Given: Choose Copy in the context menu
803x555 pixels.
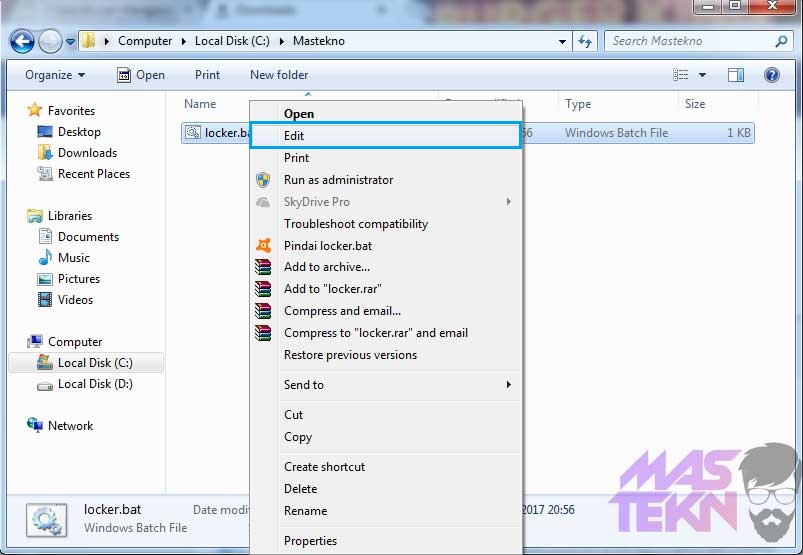Looking at the screenshot, I should [x=386, y=437].
